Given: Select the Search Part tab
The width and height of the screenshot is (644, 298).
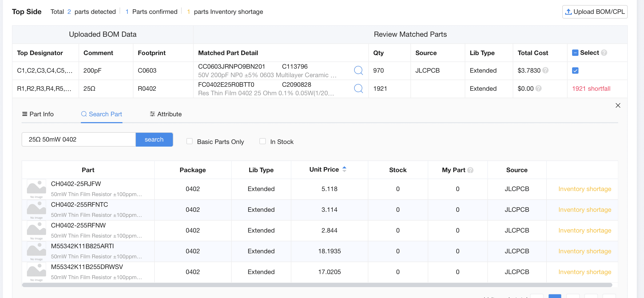Looking at the screenshot, I should pos(101,114).
